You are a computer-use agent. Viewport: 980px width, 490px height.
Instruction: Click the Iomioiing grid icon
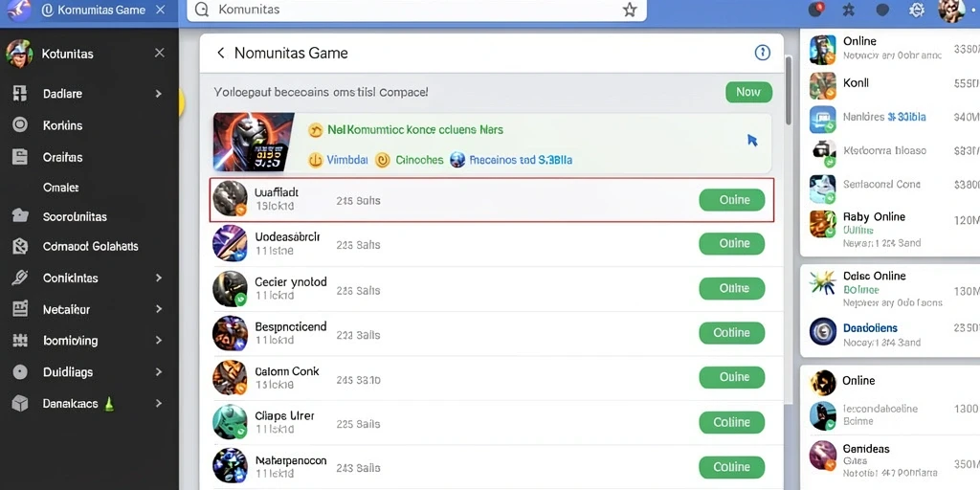click(20, 341)
